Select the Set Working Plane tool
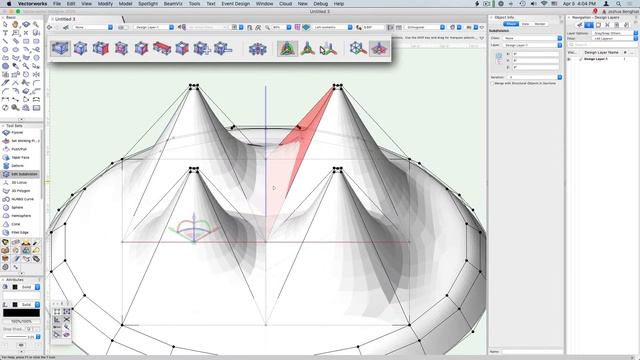Screen dimensions: 640x360 click(20, 141)
